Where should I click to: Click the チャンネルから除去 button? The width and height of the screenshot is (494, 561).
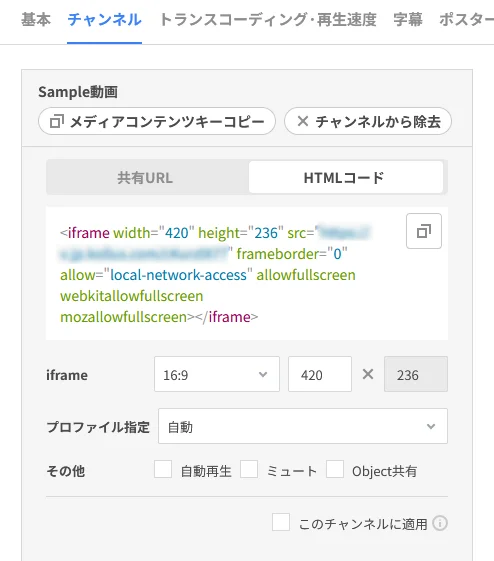(x=368, y=121)
